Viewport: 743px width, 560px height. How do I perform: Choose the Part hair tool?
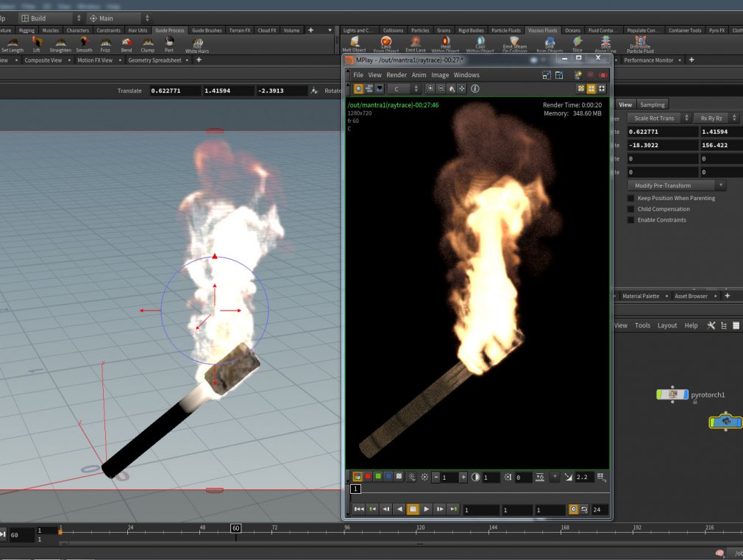tap(168, 45)
